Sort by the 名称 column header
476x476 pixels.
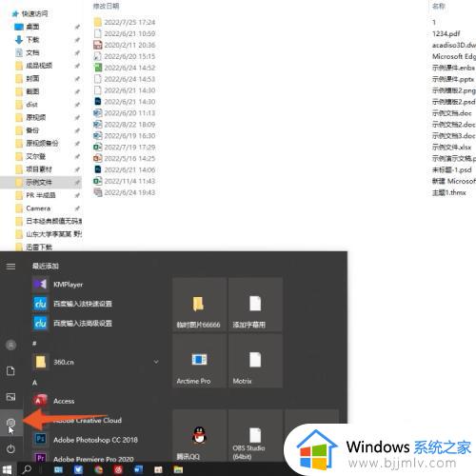click(439, 6)
